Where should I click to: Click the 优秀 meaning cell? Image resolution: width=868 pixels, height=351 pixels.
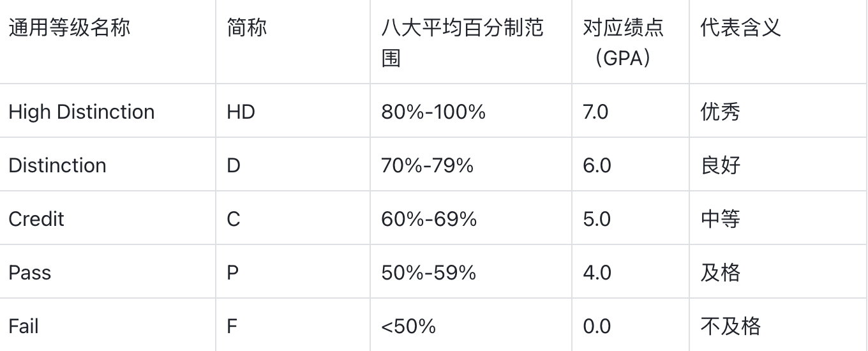720,112
